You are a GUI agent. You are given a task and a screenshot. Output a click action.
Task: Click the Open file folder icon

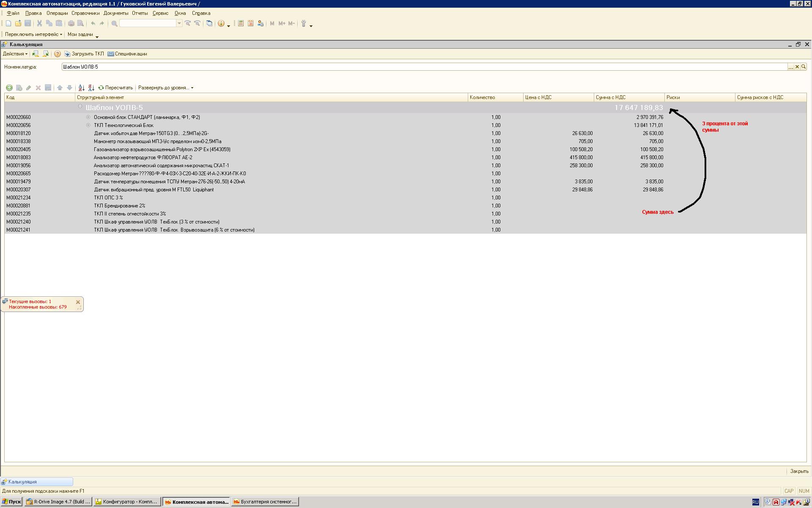click(18, 24)
